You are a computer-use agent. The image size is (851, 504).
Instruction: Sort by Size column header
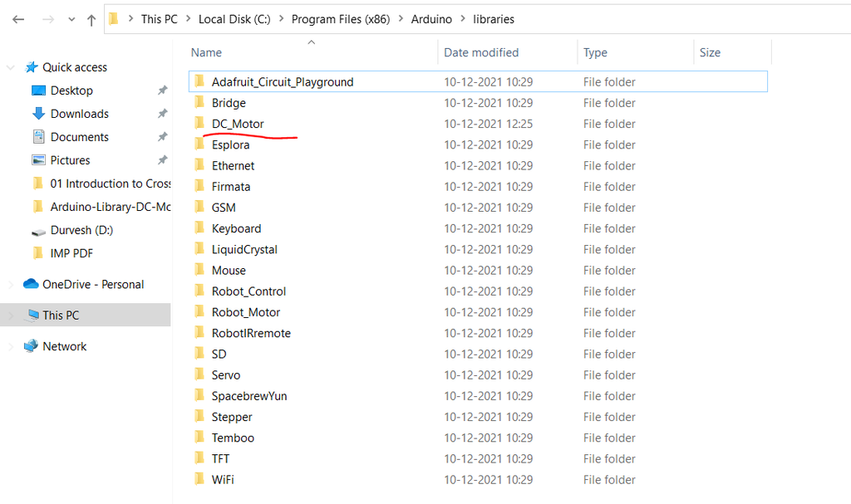710,52
